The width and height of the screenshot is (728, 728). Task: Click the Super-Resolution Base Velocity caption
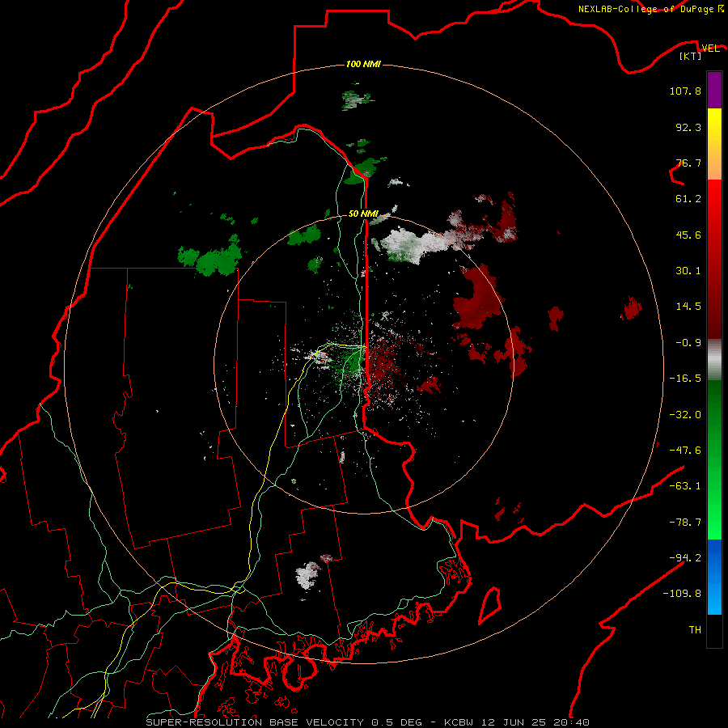[368, 722]
